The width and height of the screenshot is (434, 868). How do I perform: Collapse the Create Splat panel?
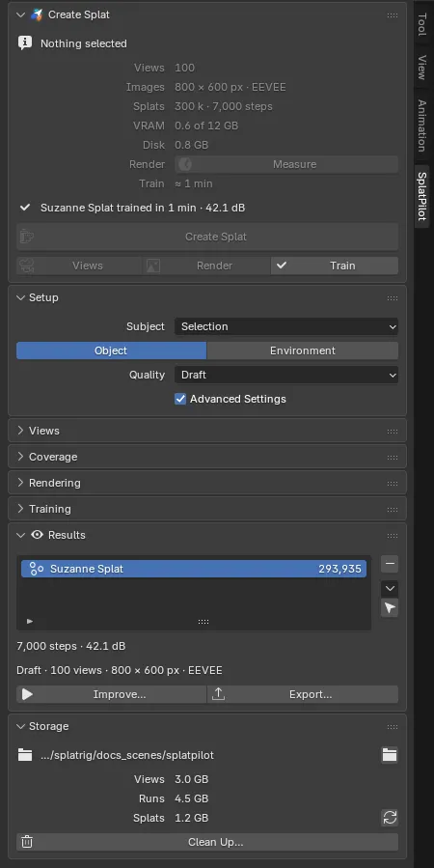click(x=21, y=14)
